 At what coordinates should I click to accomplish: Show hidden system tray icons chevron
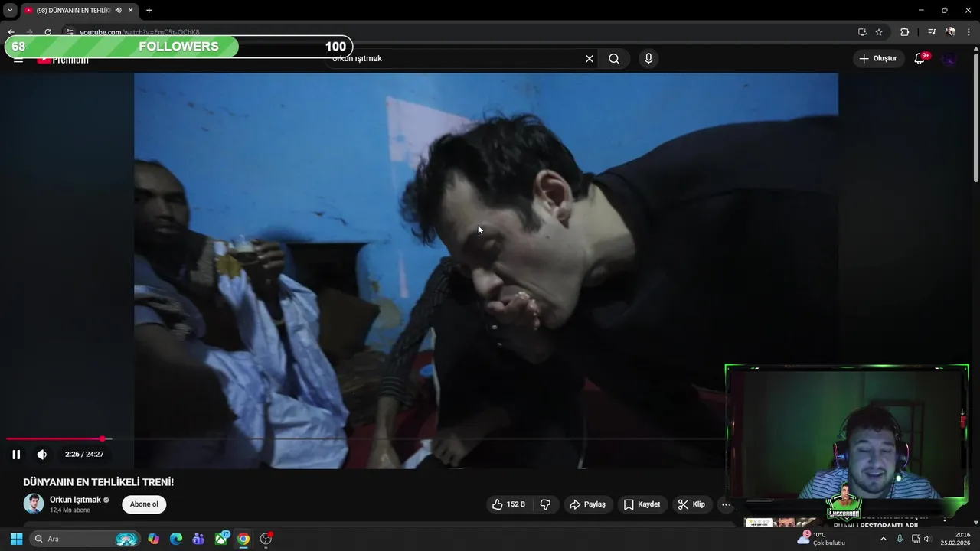click(883, 539)
